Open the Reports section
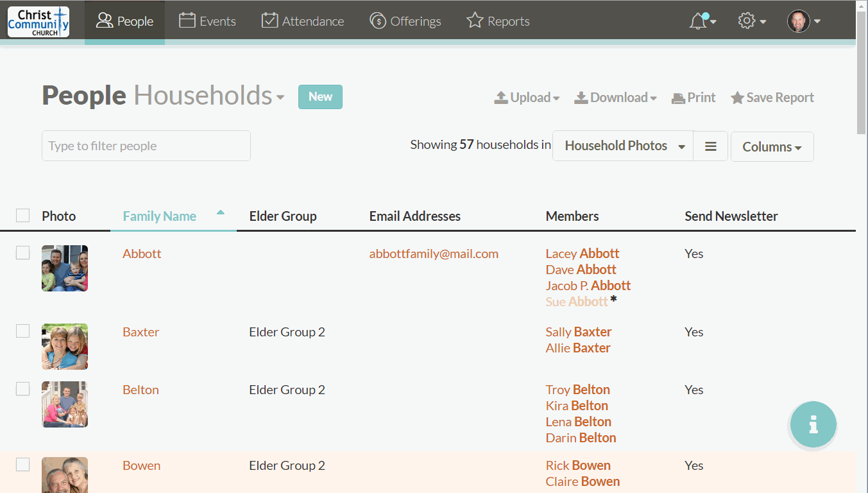Image resolution: width=868 pixels, height=493 pixels. click(498, 21)
